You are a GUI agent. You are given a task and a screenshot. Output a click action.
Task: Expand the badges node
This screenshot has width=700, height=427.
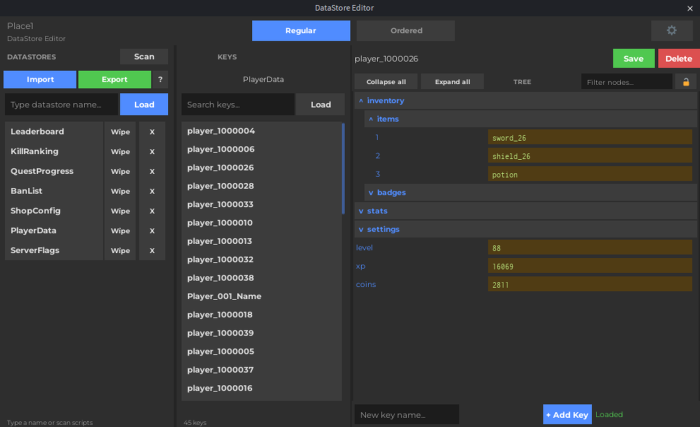click(x=371, y=193)
